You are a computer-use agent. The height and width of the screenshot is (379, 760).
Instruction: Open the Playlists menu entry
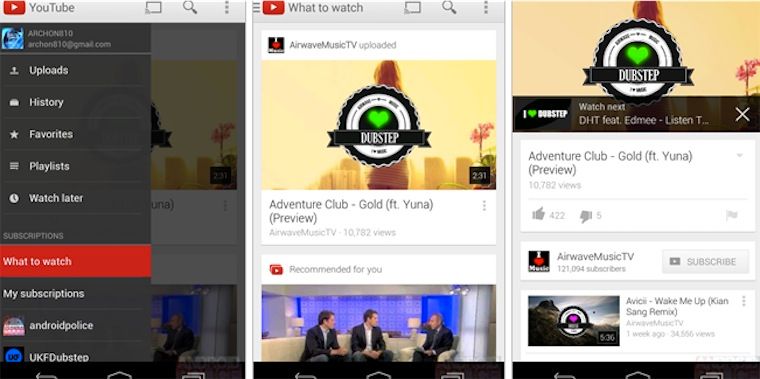[x=75, y=166]
